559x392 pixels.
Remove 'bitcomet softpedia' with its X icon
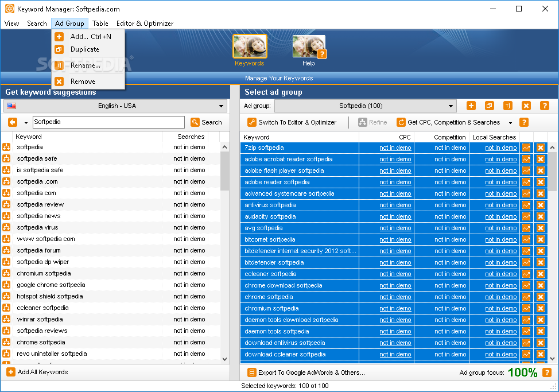pyautogui.click(x=541, y=239)
